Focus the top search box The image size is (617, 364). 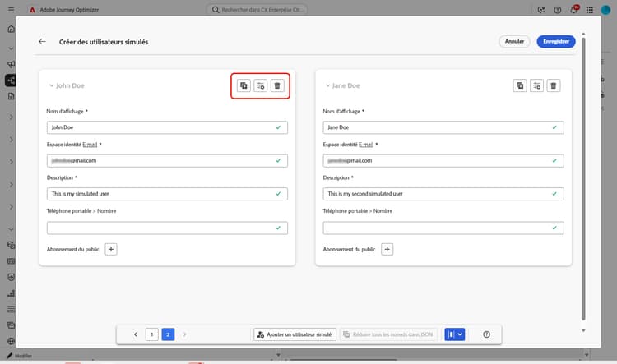[x=257, y=10]
